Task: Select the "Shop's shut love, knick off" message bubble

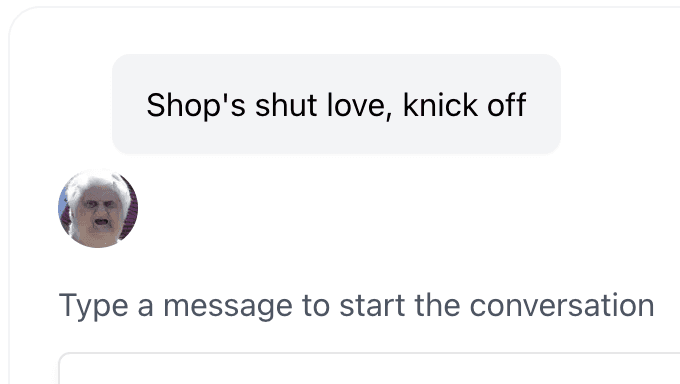Action: coord(336,104)
